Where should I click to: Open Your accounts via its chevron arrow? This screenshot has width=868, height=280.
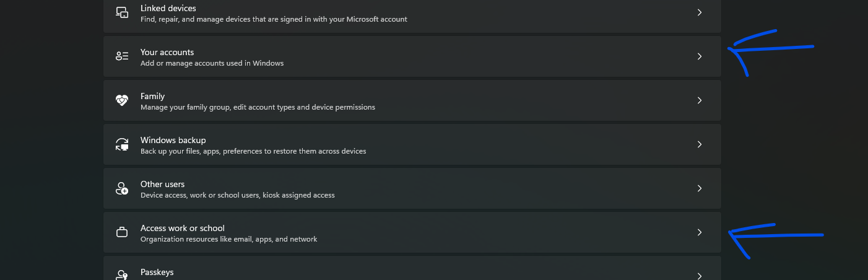(700, 56)
